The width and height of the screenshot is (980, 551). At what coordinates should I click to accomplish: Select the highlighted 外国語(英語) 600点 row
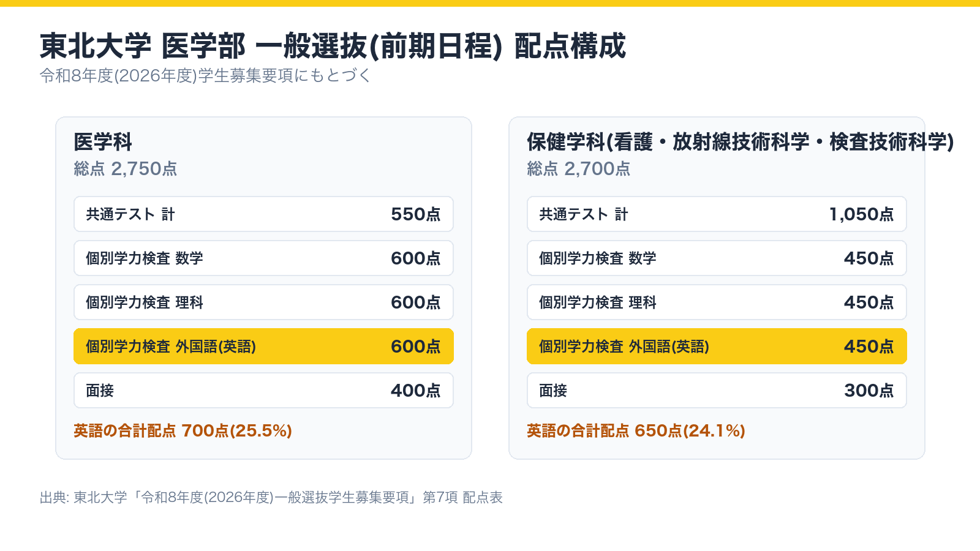tap(263, 347)
